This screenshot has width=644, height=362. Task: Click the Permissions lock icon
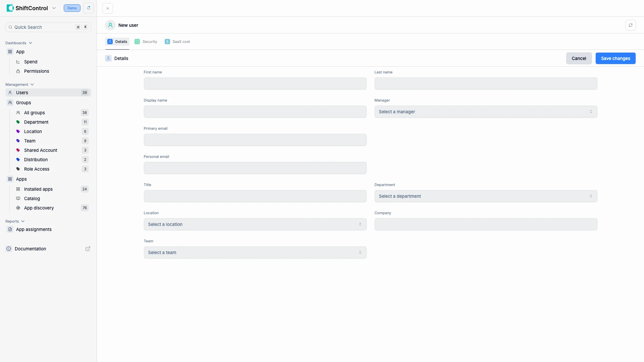pos(18,71)
